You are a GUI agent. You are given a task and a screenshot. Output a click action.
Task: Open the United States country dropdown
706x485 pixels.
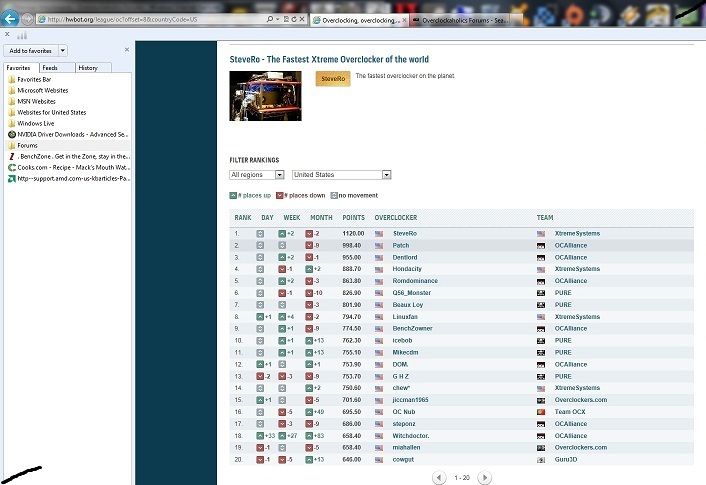pyautogui.click(x=341, y=175)
